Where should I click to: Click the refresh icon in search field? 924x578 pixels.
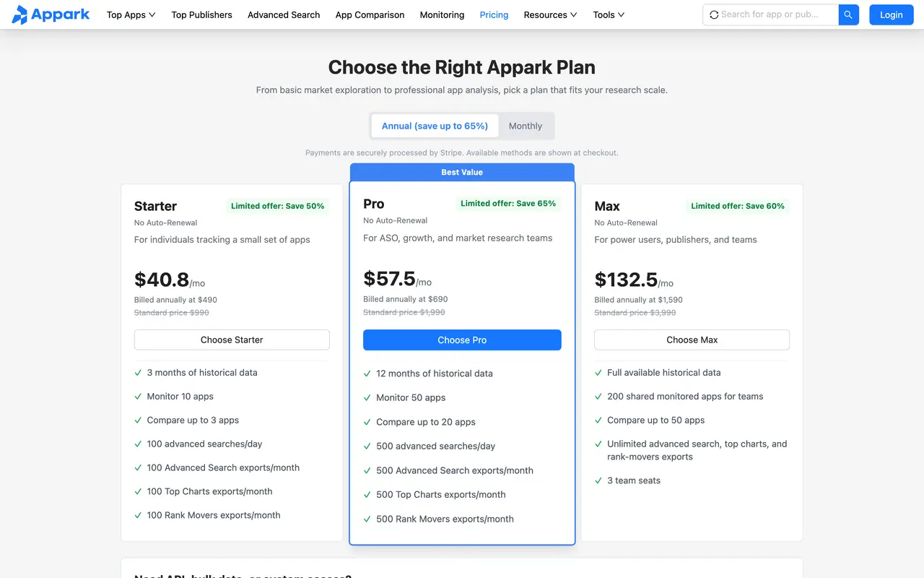pyautogui.click(x=714, y=14)
